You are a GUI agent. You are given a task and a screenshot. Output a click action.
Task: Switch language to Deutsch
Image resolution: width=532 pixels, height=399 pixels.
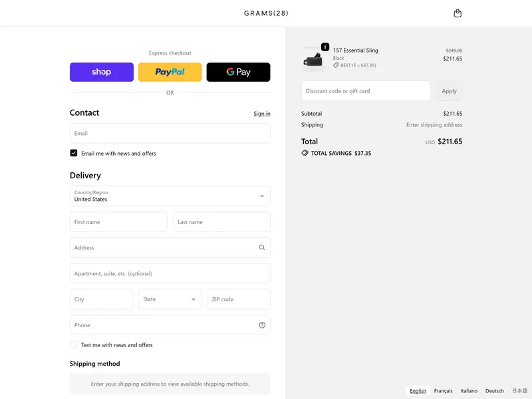coord(495,391)
